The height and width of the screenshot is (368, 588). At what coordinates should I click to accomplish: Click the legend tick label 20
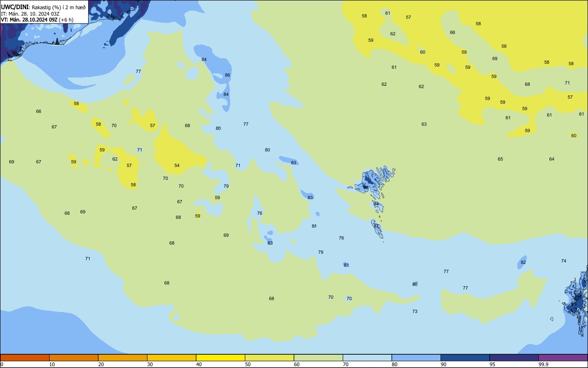pyautogui.click(x=101, y=364)
